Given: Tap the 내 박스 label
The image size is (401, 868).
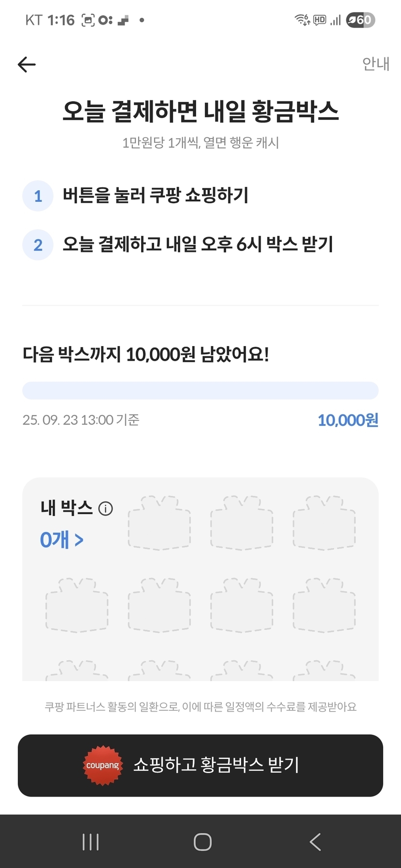Looking at the screenshot, I should coord(67,508).
